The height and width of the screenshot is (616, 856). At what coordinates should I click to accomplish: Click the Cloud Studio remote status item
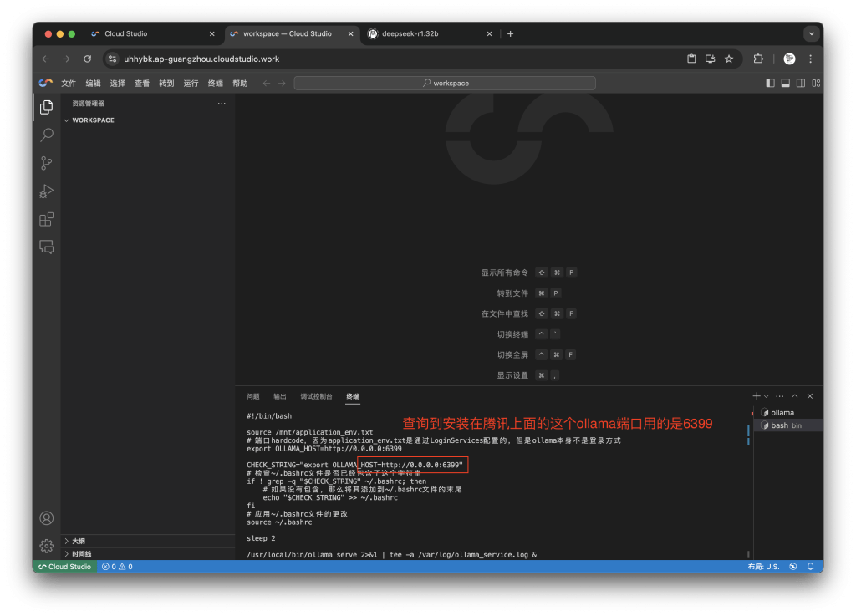(64, 567)
